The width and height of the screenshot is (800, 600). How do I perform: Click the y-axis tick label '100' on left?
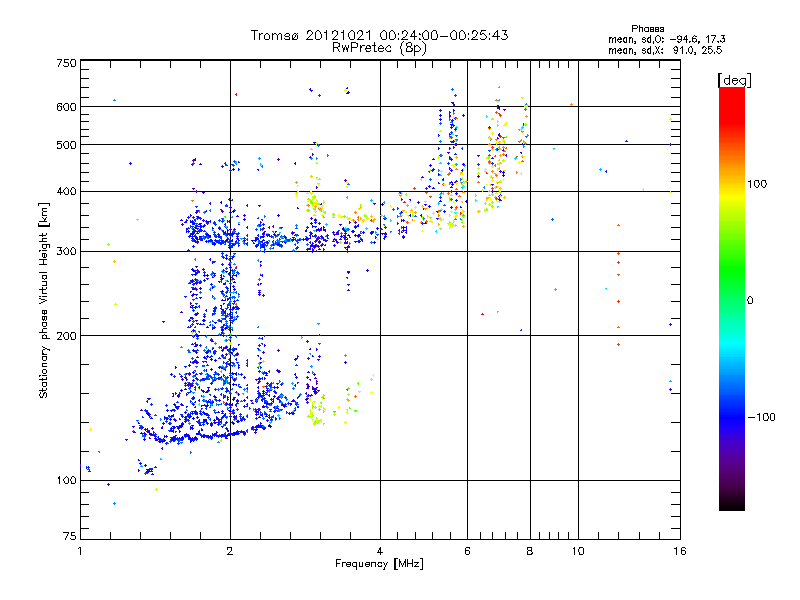[x=67, y=481]
